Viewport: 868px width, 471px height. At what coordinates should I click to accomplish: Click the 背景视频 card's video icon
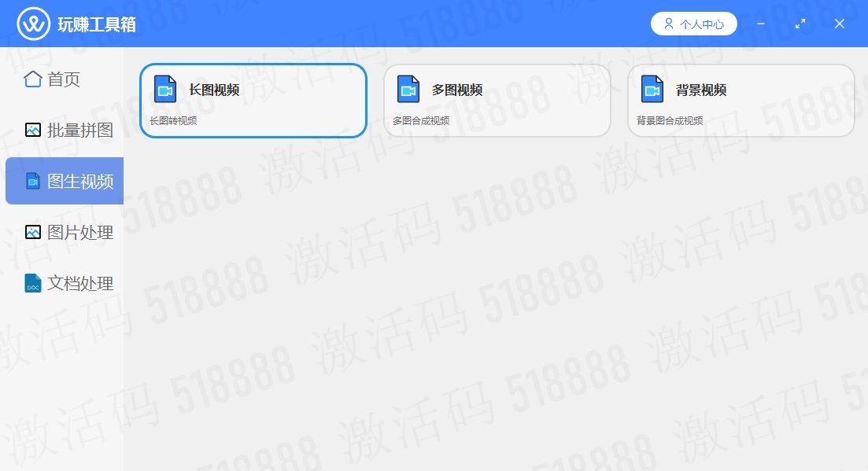click(652, 89)
